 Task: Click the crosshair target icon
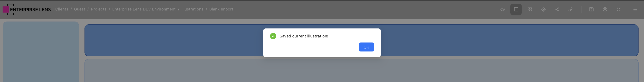tap(543, 9)
